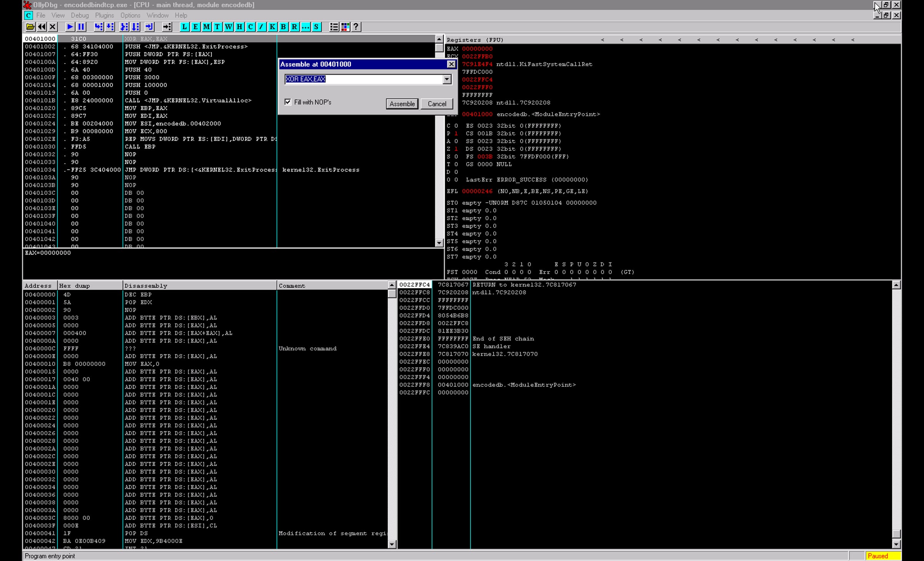Click stack pane scroll up arrow
Image resolution: width=924 pixels, height=561 pixels.
click(x=896, y=285)
